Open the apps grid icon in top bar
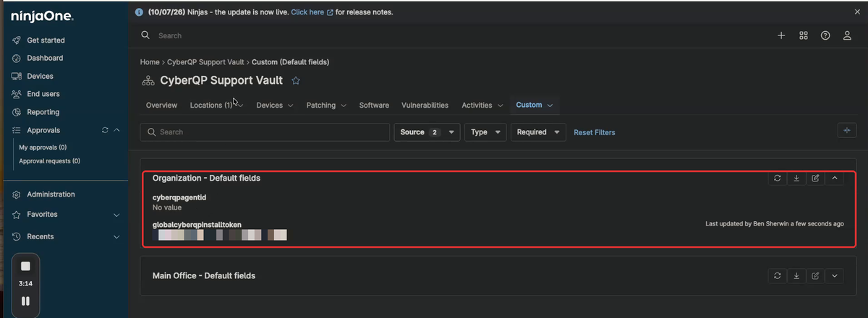Screen dimensions: 868x318 click(x=804, y=35)
